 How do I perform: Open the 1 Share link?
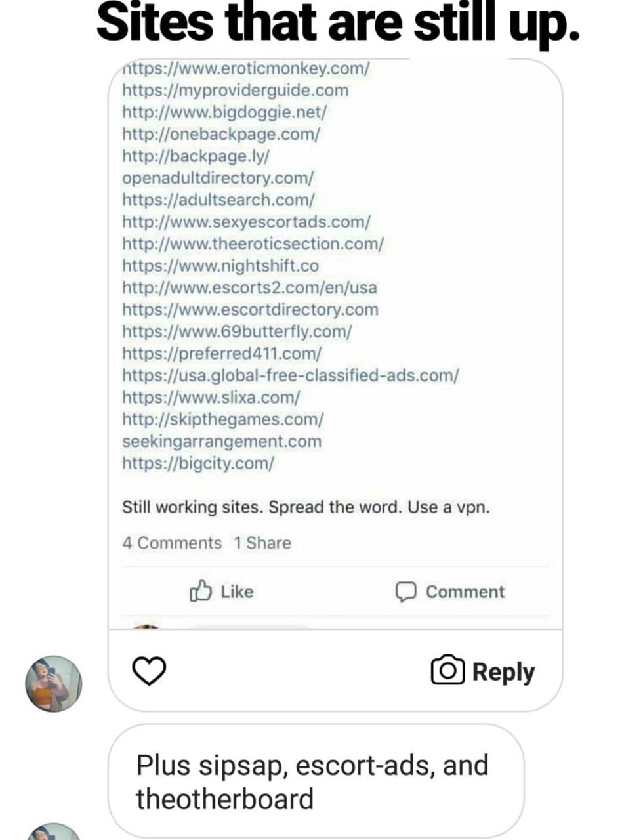pyautogui.click(x=262, y=543)
